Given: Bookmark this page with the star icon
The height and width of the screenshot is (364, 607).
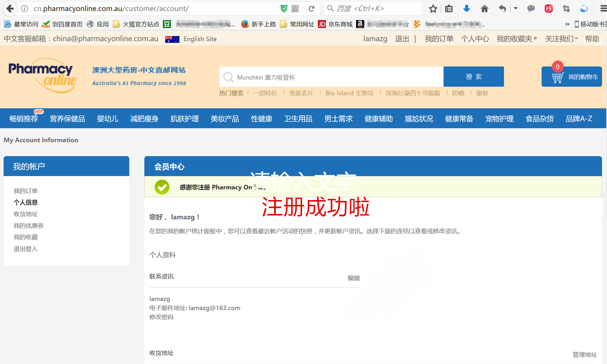Looking at the screenshot, I should click(x=433, y=9).
